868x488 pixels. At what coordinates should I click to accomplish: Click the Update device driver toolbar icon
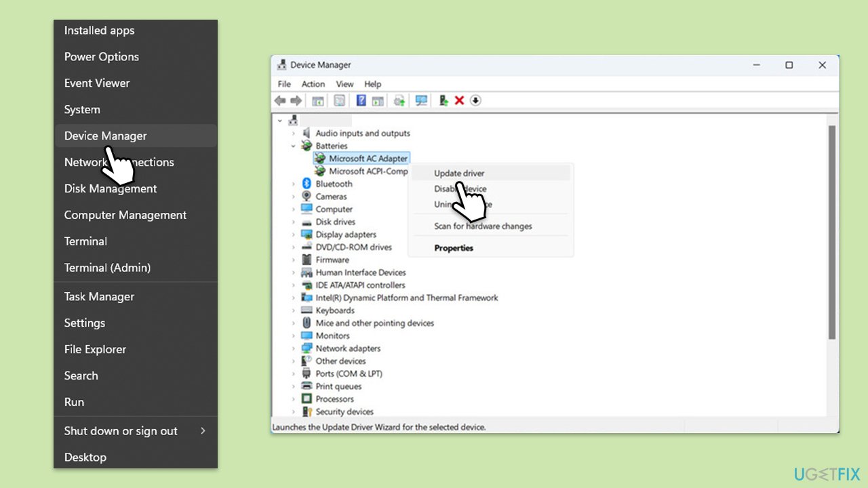(x=443, y=100)
